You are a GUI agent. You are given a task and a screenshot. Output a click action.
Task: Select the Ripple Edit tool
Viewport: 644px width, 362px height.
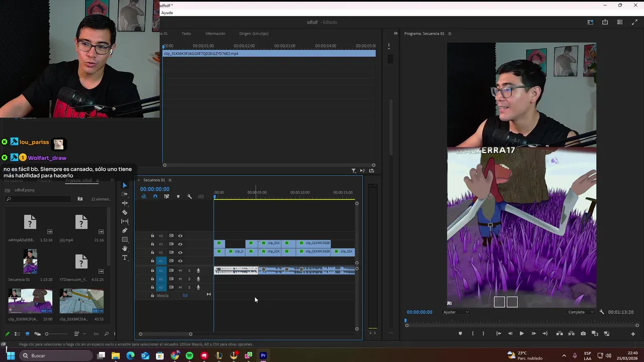pos(125,203)
